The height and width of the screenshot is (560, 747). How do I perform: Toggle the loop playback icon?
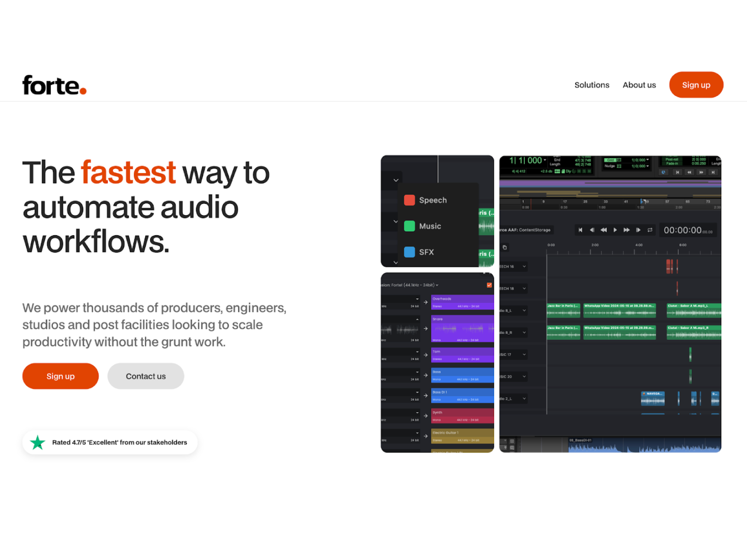click(x=649, y=230)
